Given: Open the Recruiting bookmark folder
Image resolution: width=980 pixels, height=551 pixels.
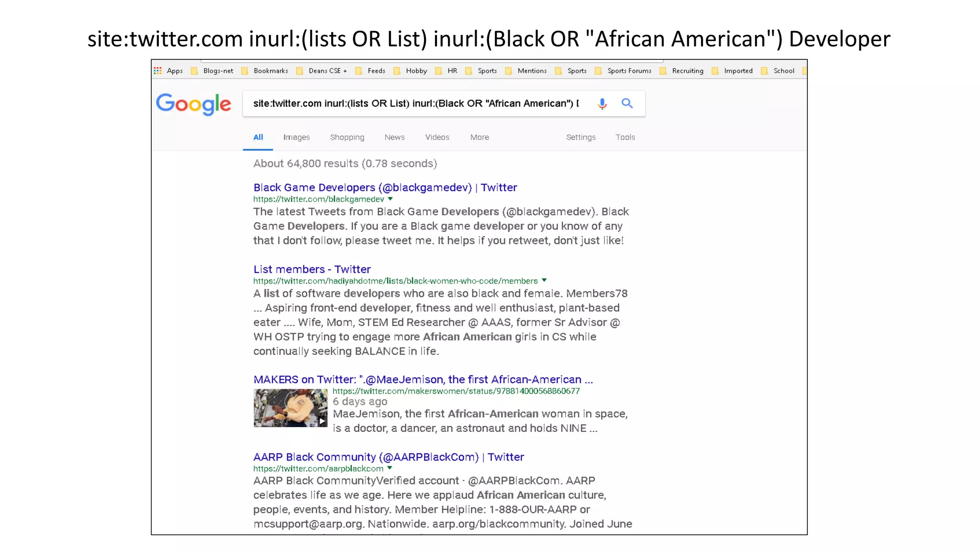Looking at the screenshot, I should coord(682,71).
